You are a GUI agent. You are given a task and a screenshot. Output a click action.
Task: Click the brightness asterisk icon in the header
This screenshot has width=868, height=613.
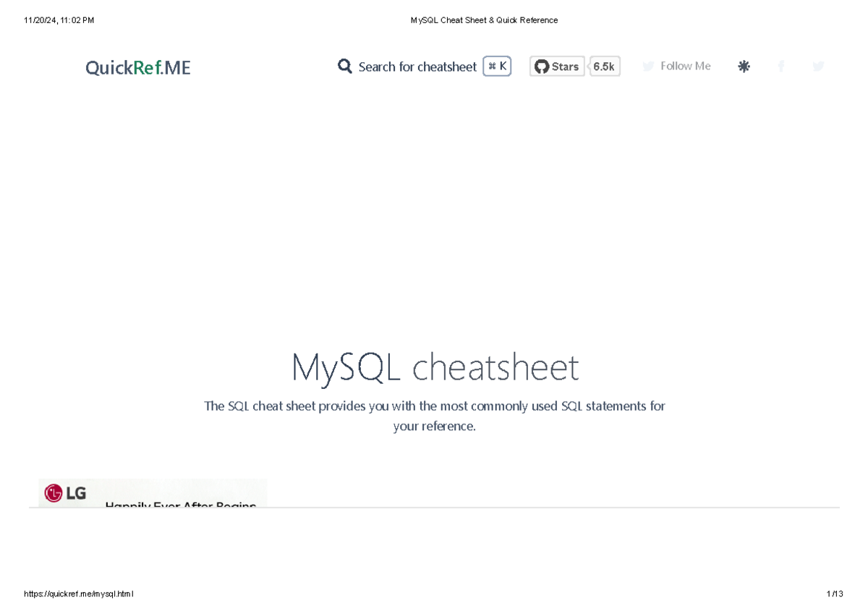click(x=744, y=66)
